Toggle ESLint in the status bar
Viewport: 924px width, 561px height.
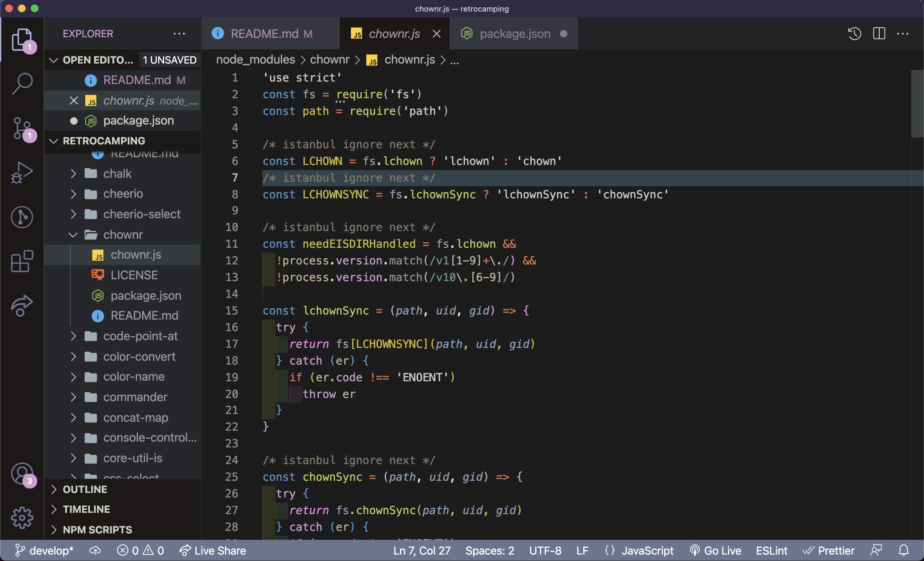tap(771, 550)
